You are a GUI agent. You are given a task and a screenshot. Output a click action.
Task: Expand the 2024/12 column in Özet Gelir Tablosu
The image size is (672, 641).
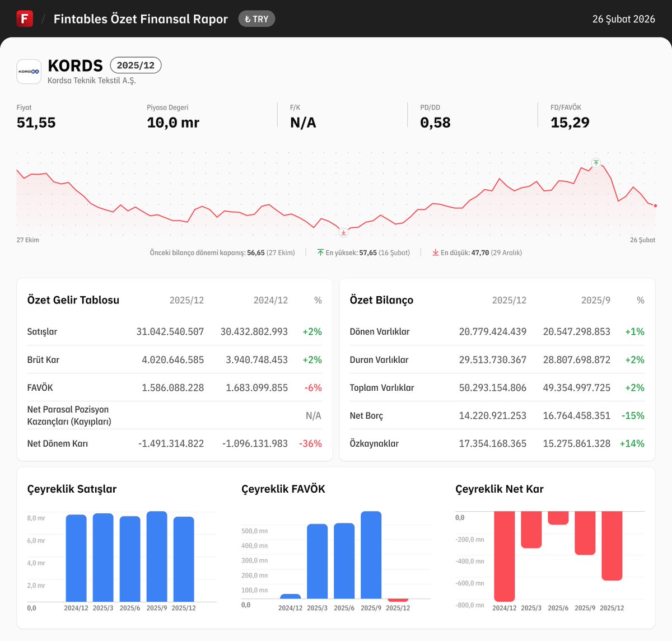coord(270,300)
